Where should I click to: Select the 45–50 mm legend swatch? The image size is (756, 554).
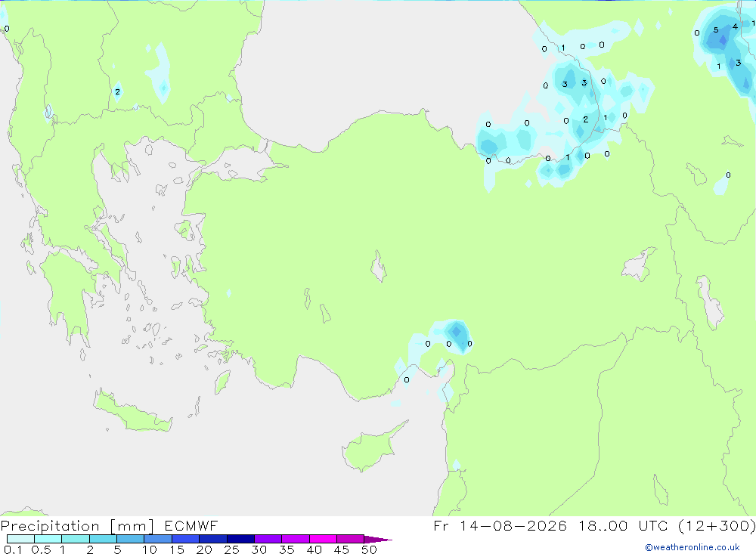[350, 539]
